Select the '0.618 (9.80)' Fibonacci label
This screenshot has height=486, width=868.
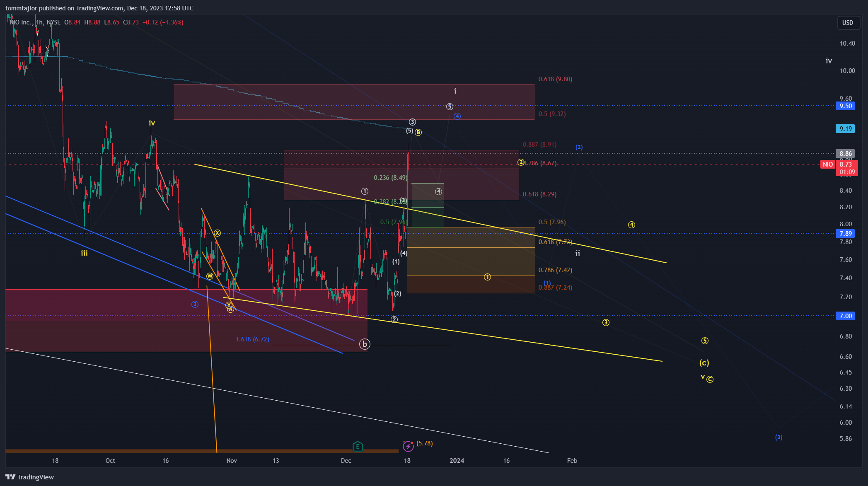pos(555,79)
